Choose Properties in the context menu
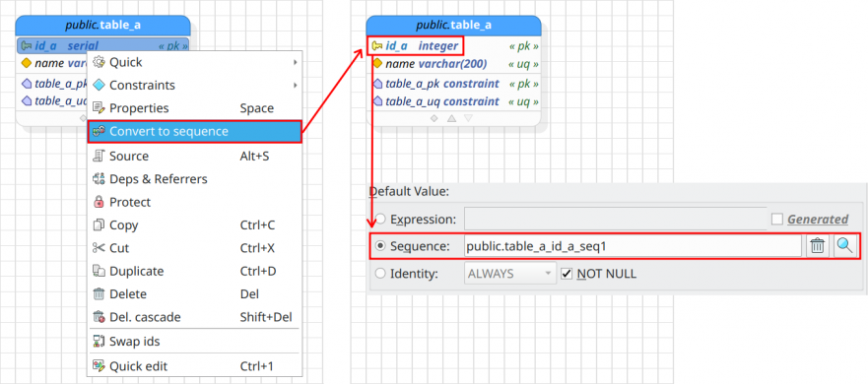This screenshot has height=384, width=868. pyautogui.click(x=195, y=108)
